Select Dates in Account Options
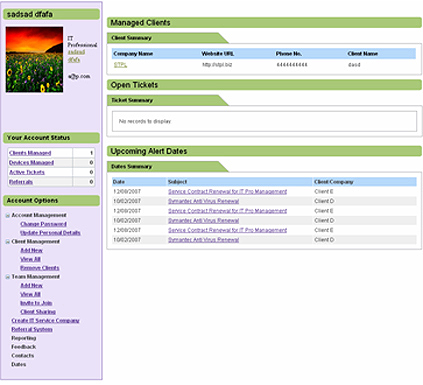The image size is (423, 385). pos(19,364)
